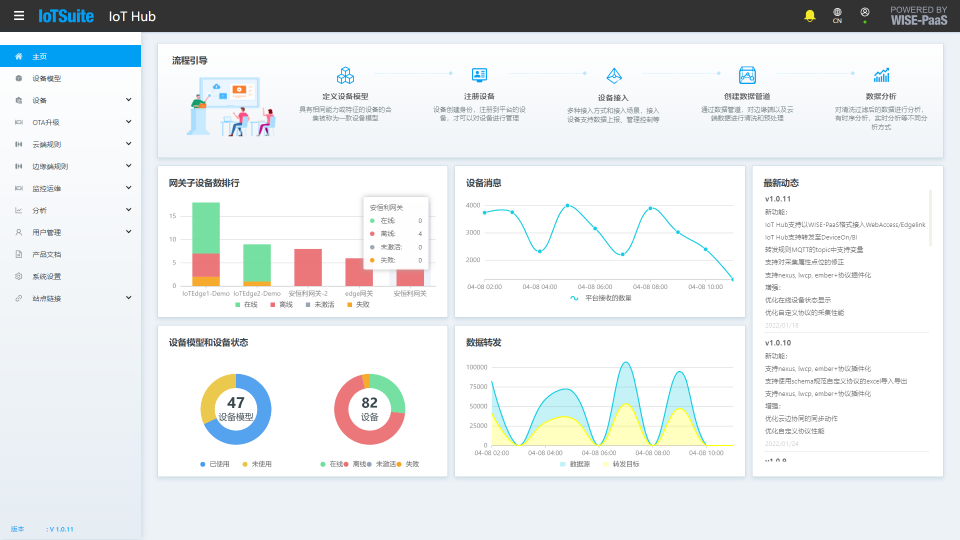Open the hamburger menu to collapse sidebar
This screenshot has width=960, height=540.
click(19, 16)
